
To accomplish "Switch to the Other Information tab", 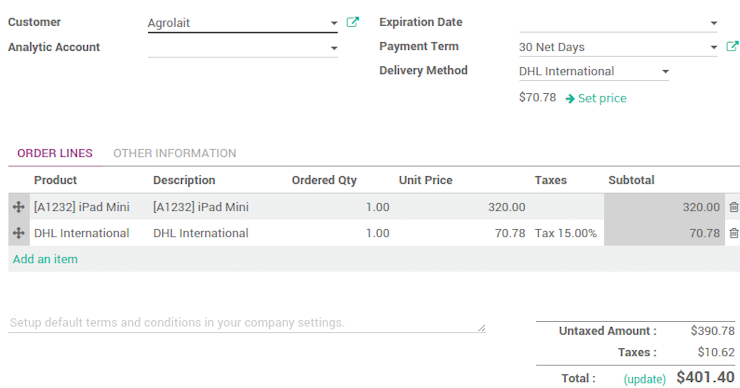I will (x=175, y=153).
